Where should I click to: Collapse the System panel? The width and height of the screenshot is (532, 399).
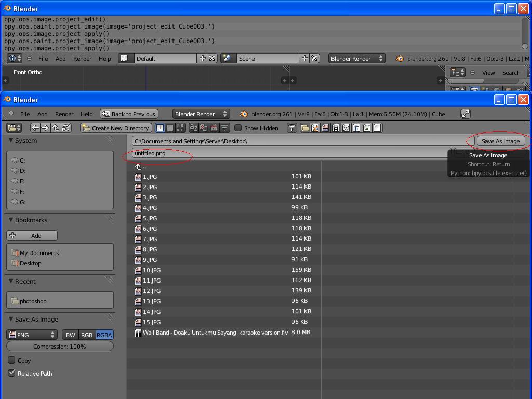(x=11, y=140)
